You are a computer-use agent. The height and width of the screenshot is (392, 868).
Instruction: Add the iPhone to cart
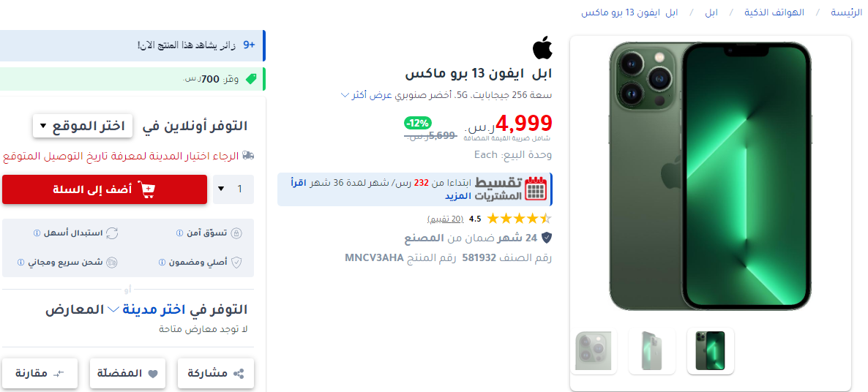[105, 189]
